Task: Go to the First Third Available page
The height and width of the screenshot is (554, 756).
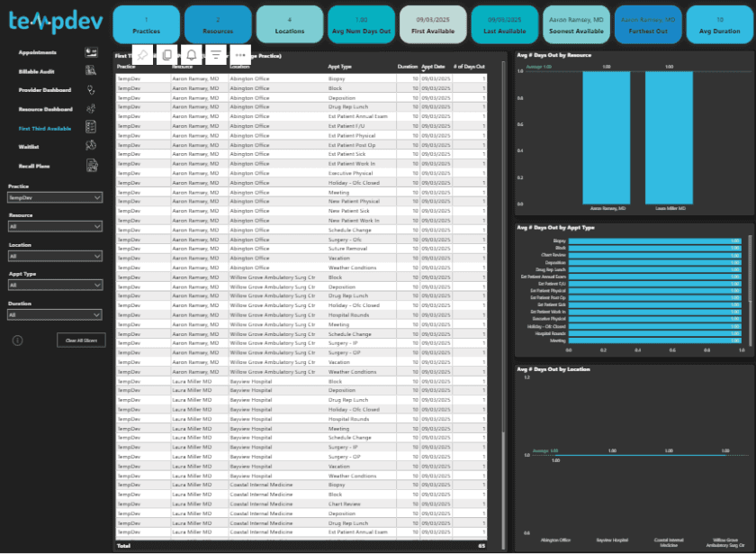Action: (44, 129)
